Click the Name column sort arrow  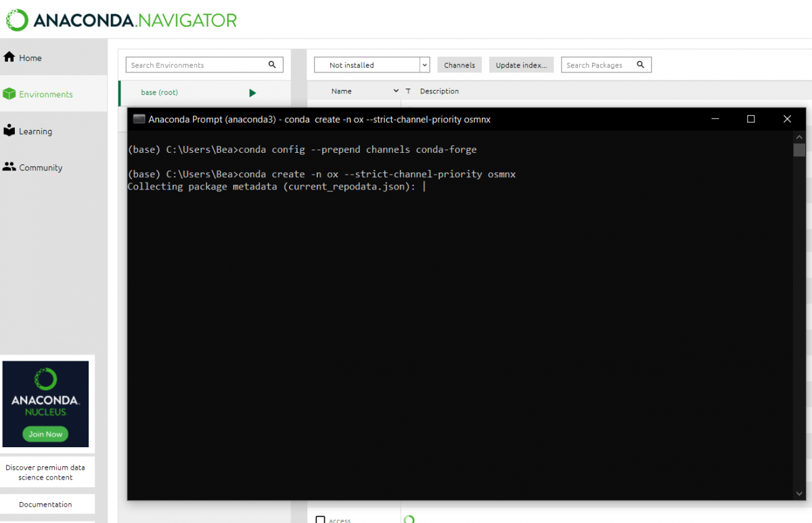396,91
